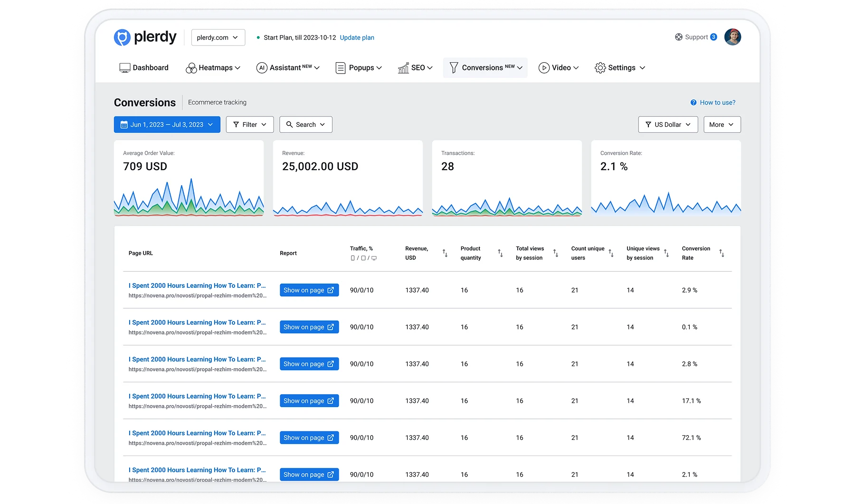Sort by Unique views by session arrows
Viewport: 855px width, 504px height.
(666, 253)
